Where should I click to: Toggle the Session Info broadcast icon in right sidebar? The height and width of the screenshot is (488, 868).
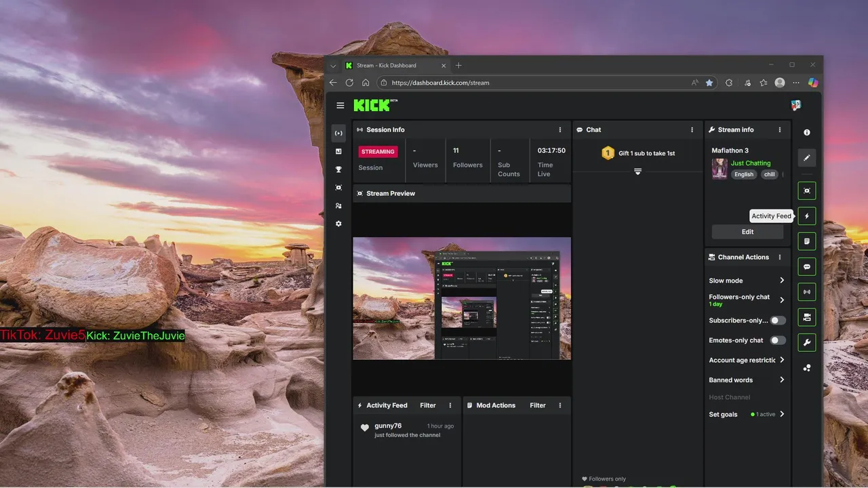click(807, 292)
